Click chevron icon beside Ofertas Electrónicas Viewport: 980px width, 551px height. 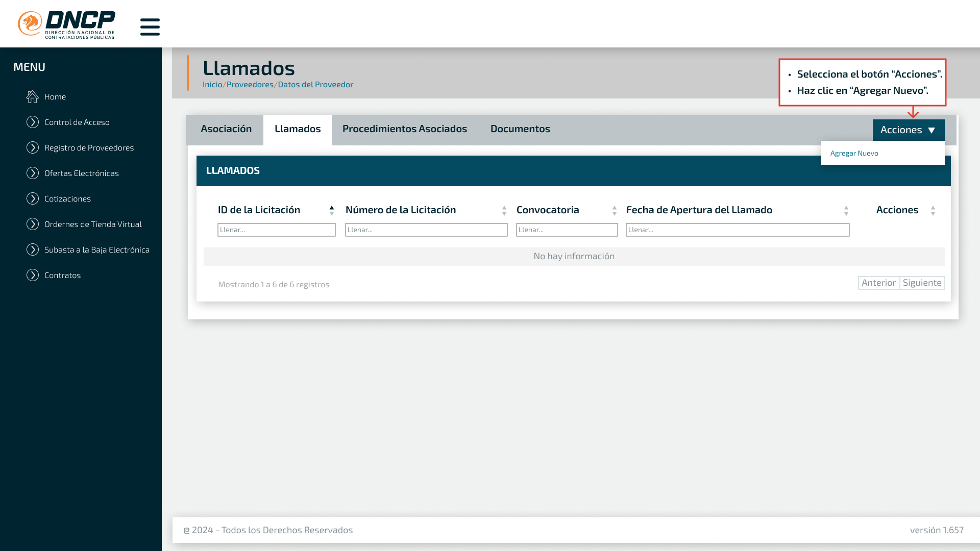33,173
